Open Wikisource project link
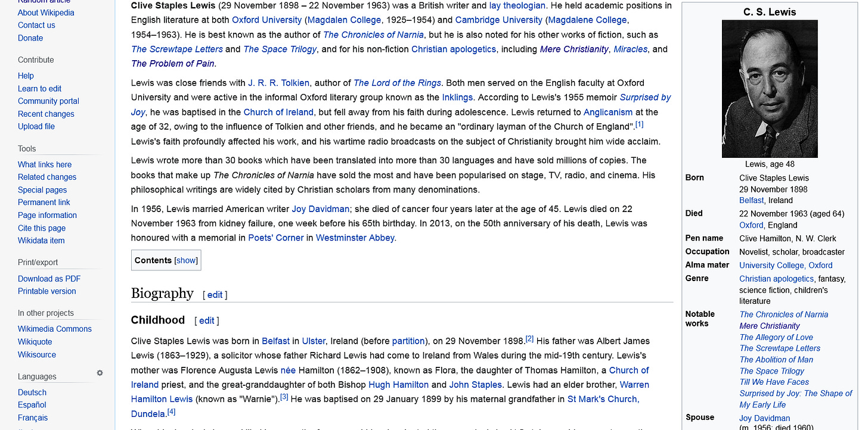Screen dimensions: 868x430 (37, 354)
